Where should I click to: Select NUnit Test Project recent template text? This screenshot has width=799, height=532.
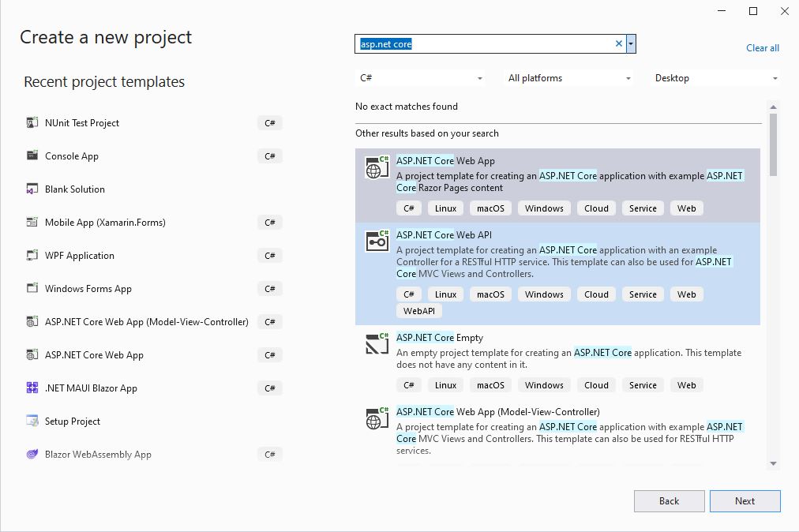tap(81, 123)
